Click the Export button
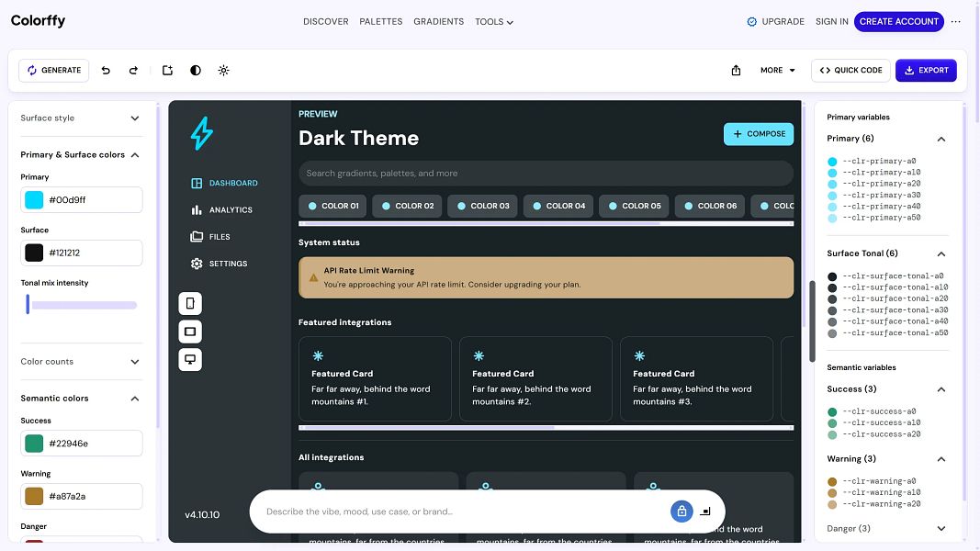 (x=926, y=71)
